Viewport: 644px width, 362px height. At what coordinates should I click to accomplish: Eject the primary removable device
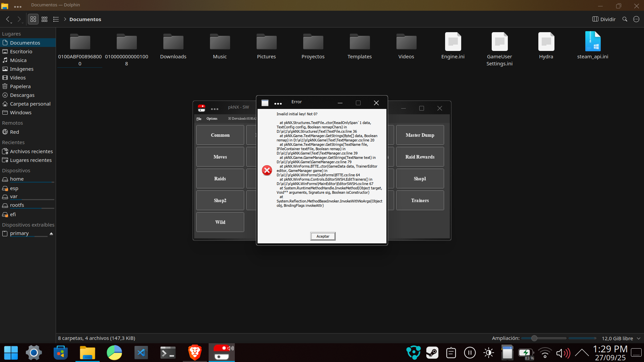point(51,234)
